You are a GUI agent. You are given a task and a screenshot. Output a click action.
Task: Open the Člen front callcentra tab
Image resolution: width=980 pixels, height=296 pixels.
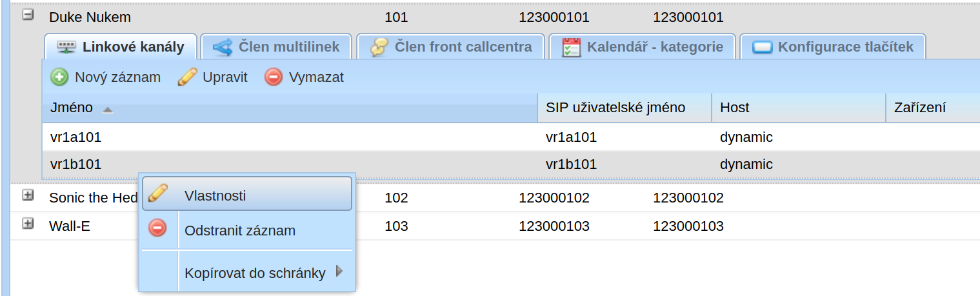pyautogui.click(x=451, y=47)
